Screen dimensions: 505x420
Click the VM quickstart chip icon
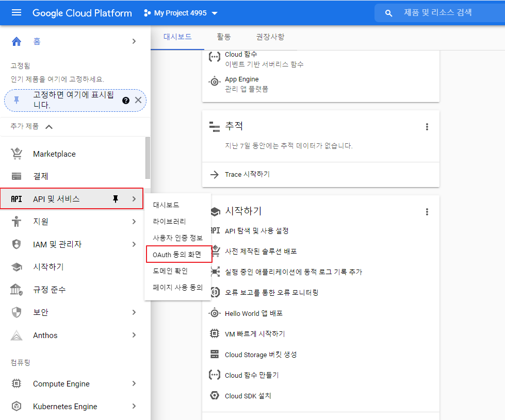tap(215, 333)
